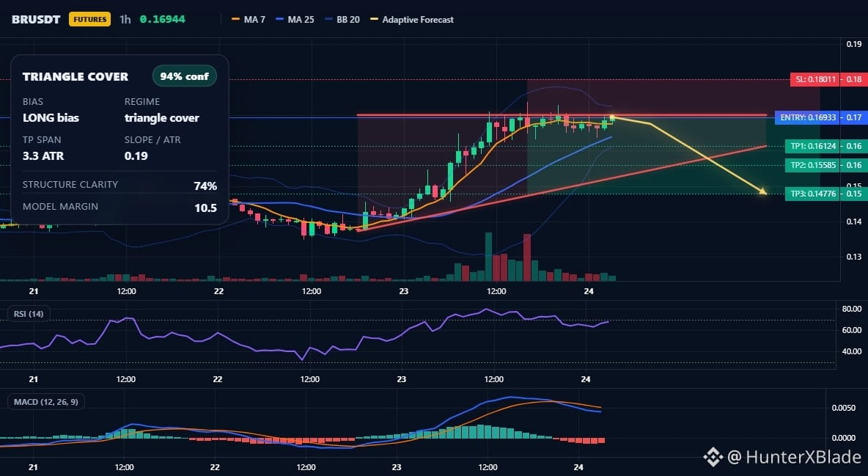Click the TP2: 0.15585 target label
The image size is (868, 476).
click(813, 165)
